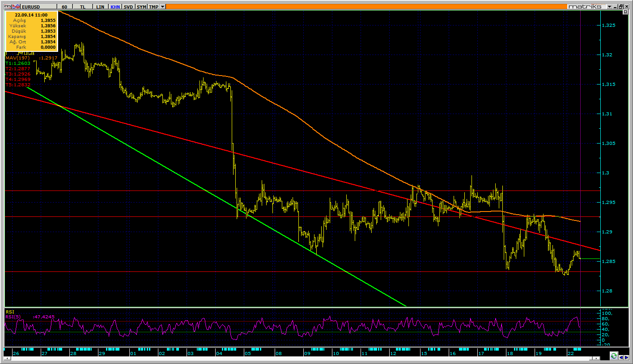Image resolution: width=633 pixels, height=364 pixels.
Task: Close the EURUSD chart window
Action: point(627,7)
